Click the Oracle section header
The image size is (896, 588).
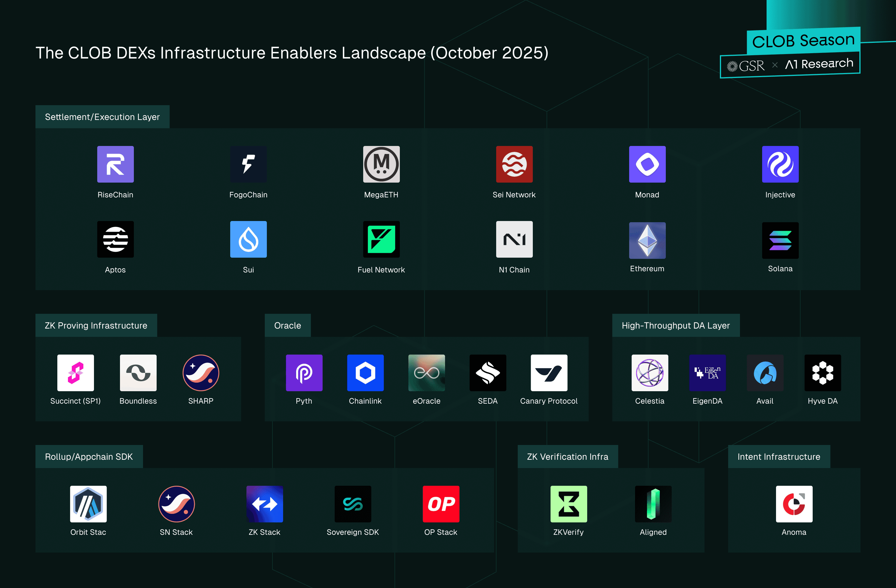[x=288, y=325]
